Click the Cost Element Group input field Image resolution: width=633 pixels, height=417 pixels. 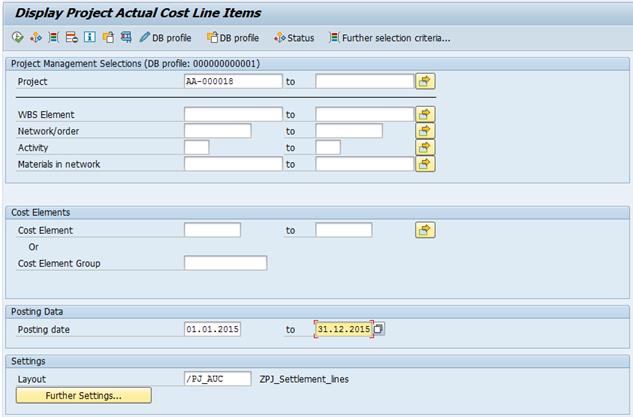coord(225,263)
